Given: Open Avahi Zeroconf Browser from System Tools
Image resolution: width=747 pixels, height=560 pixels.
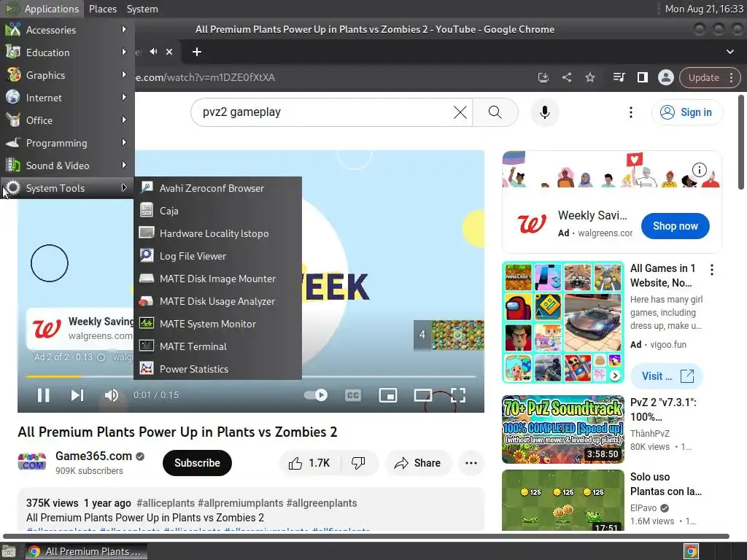Looking at the screenshot, I should coord(217,188).
